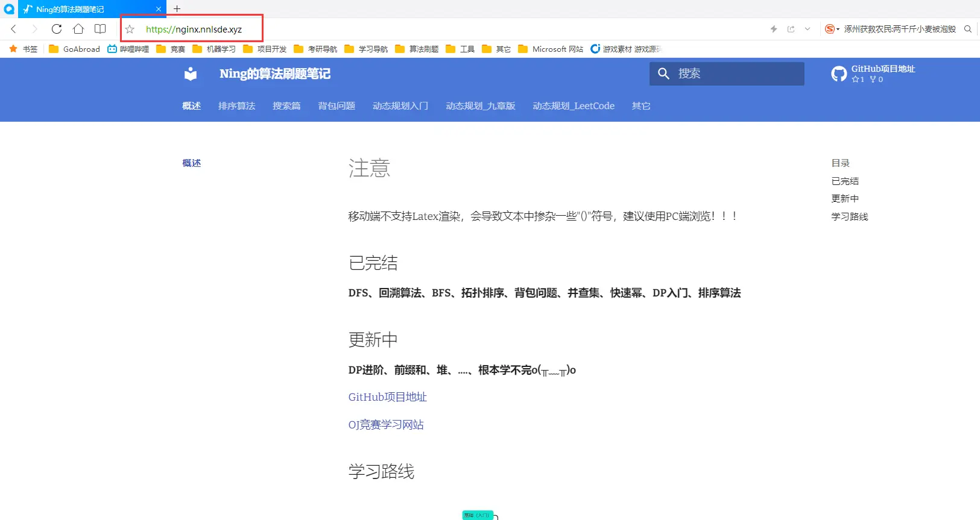Go to browser home icon
The image size is (980, 520).
pyautogui.click(x=78, y=29)
